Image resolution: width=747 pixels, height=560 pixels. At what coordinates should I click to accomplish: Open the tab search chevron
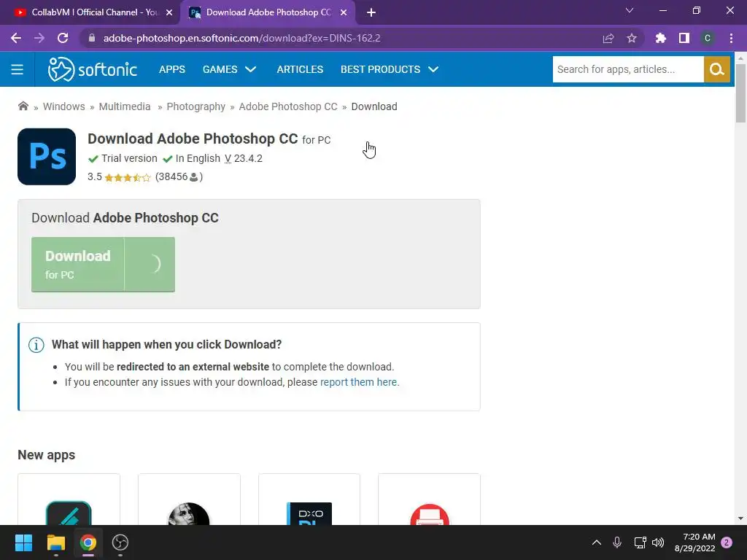pos(630,10)
